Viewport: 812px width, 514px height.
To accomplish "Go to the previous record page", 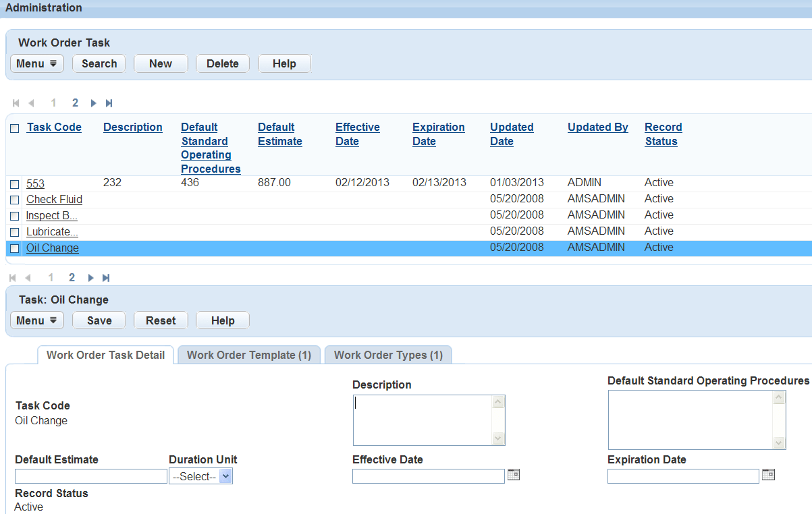I will click(32, 103).
